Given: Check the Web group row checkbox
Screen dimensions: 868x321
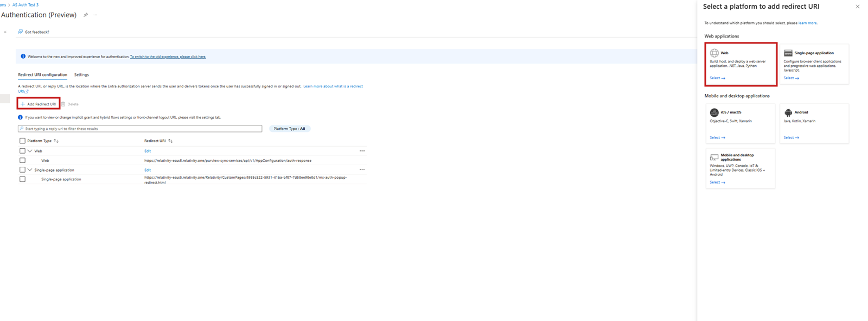Looking at the screenshot, I should tap(22, 151).
